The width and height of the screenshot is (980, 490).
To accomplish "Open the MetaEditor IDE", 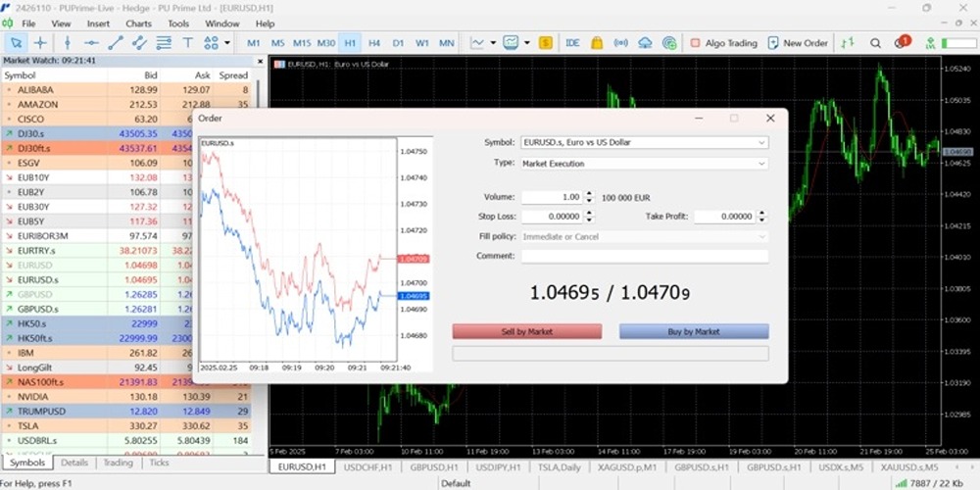I will 572,43.
